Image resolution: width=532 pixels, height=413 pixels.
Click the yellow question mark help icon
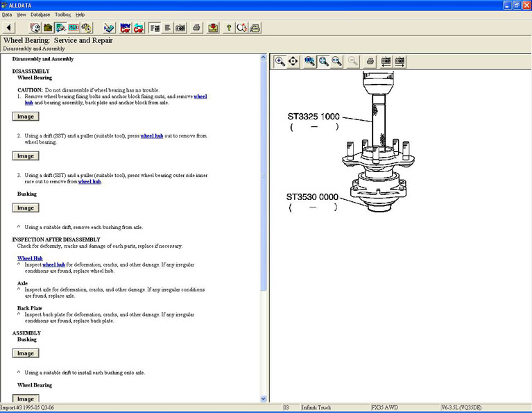(x=229, y=28)
